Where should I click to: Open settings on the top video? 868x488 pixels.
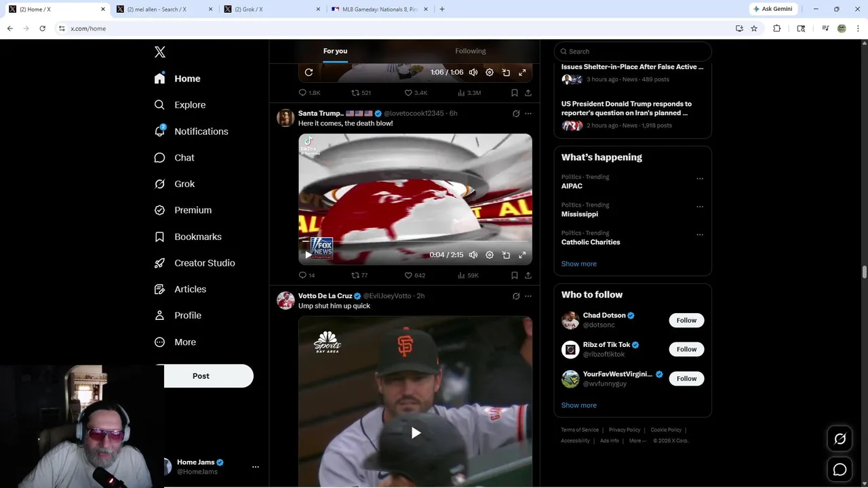[x=490, y=73]
